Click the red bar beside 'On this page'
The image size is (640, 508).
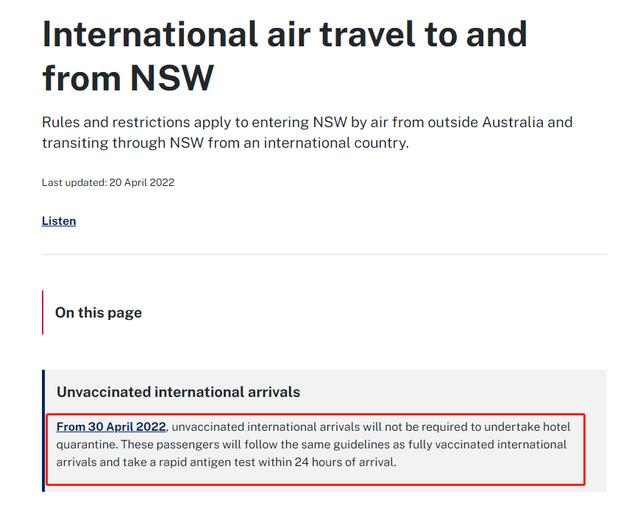pos(42,313)
